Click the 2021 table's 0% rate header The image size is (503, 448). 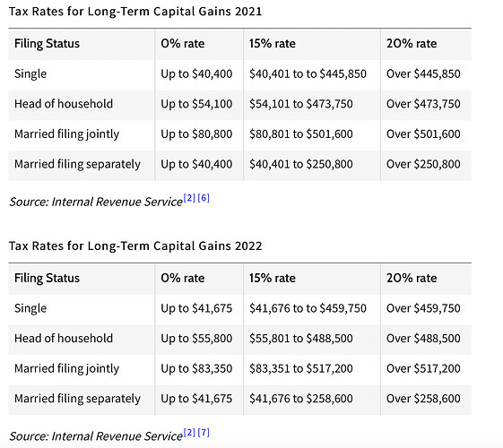click(183, 44)
